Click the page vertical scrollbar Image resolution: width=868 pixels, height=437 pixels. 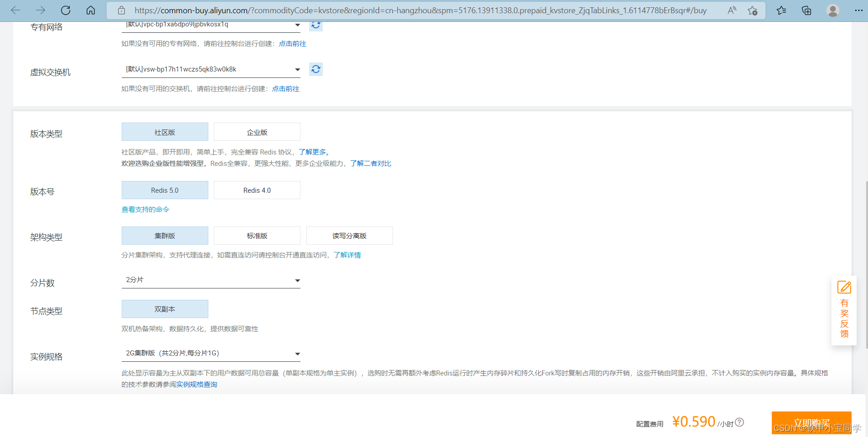point(866,264)
